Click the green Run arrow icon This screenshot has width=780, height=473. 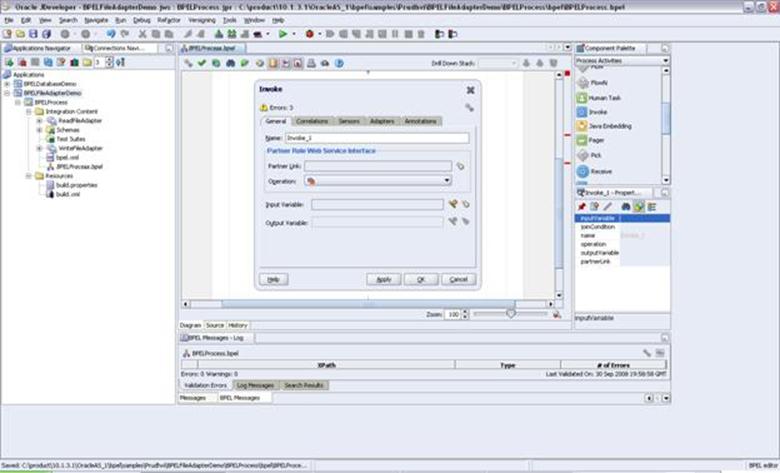(283, 34)
